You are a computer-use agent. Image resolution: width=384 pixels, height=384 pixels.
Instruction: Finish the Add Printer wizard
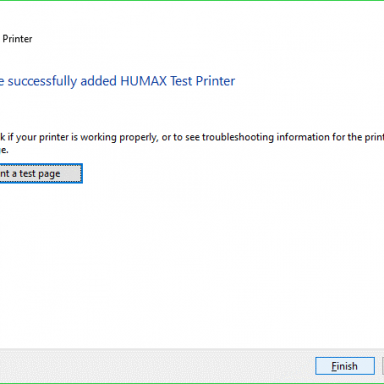345,366
